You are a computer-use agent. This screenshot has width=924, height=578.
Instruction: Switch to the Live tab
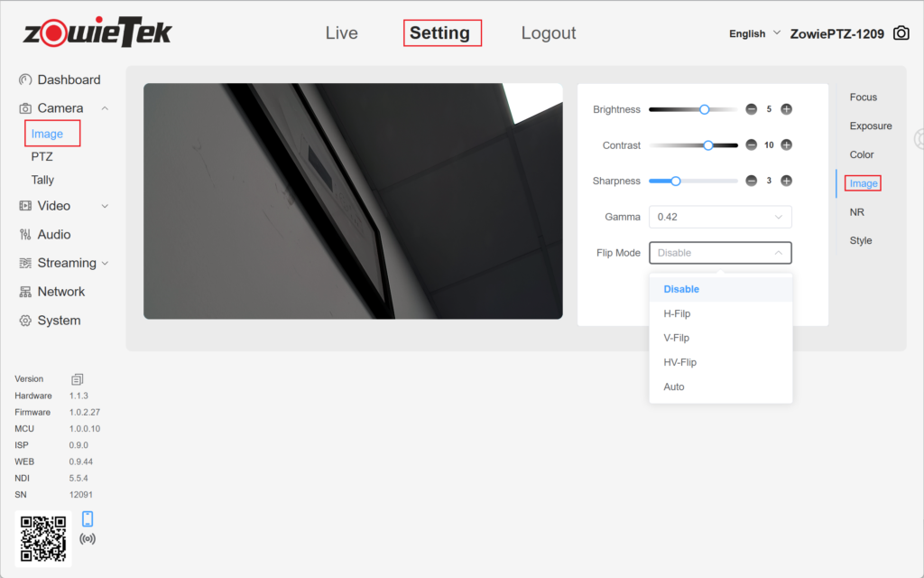341,33
